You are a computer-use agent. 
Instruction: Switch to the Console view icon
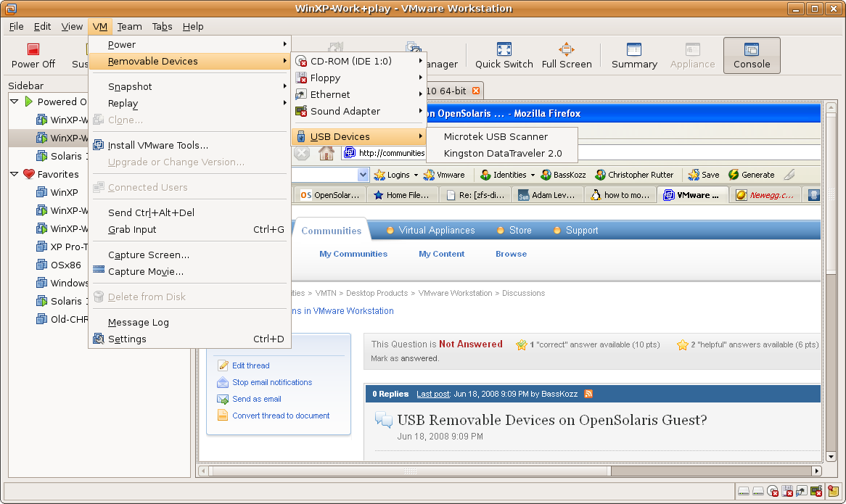pos(751,50)
